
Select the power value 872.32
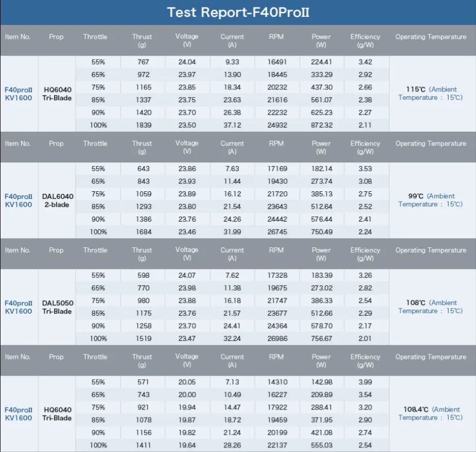[x=321, y=125]
